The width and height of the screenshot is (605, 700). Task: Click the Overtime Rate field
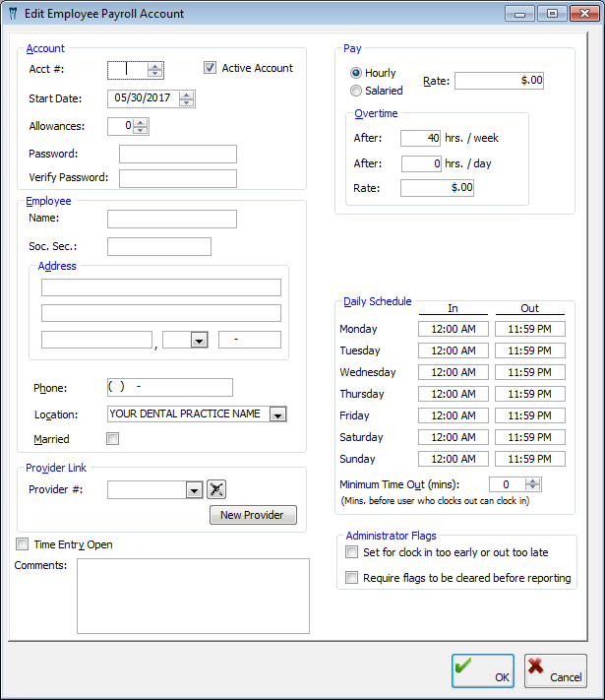437,188
